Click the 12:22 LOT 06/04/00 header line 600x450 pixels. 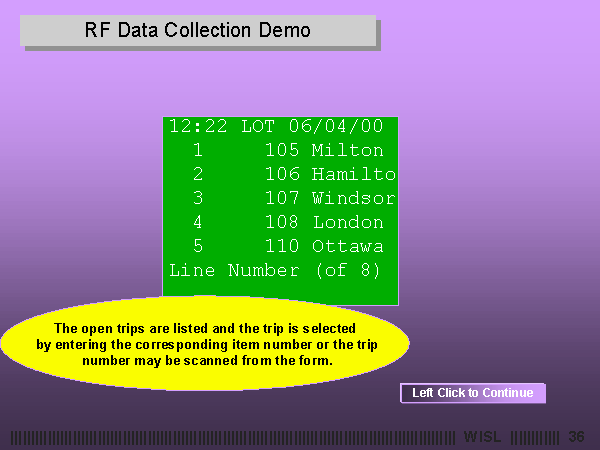pos(276,126)
